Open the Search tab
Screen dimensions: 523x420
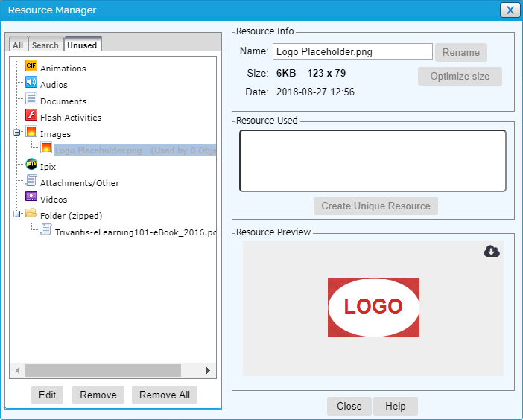pyautogui.click(x=45, y=45)
